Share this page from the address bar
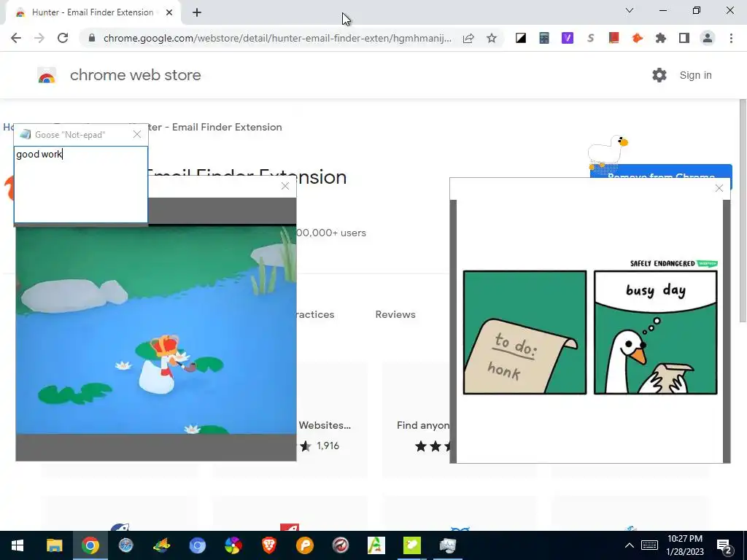The height and width of the screenshot is (560, 747). click(x=468, y=38)
